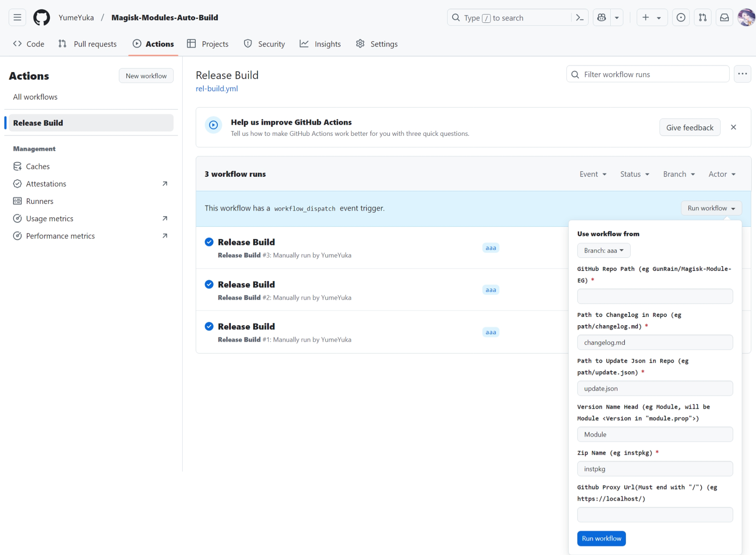This screenshot has width=756, height=555.
Task: Open Copilot chat icon
Action: (x=602, y=18)
